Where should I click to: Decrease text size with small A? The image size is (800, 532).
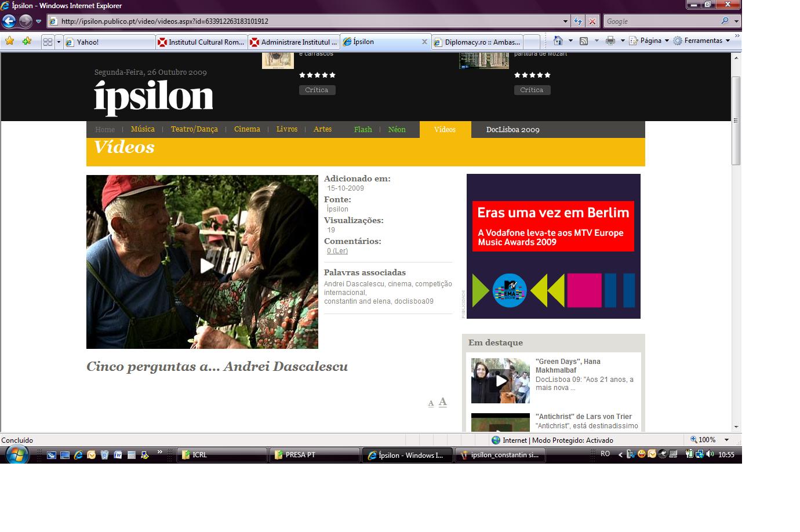(x=431, y=403)
